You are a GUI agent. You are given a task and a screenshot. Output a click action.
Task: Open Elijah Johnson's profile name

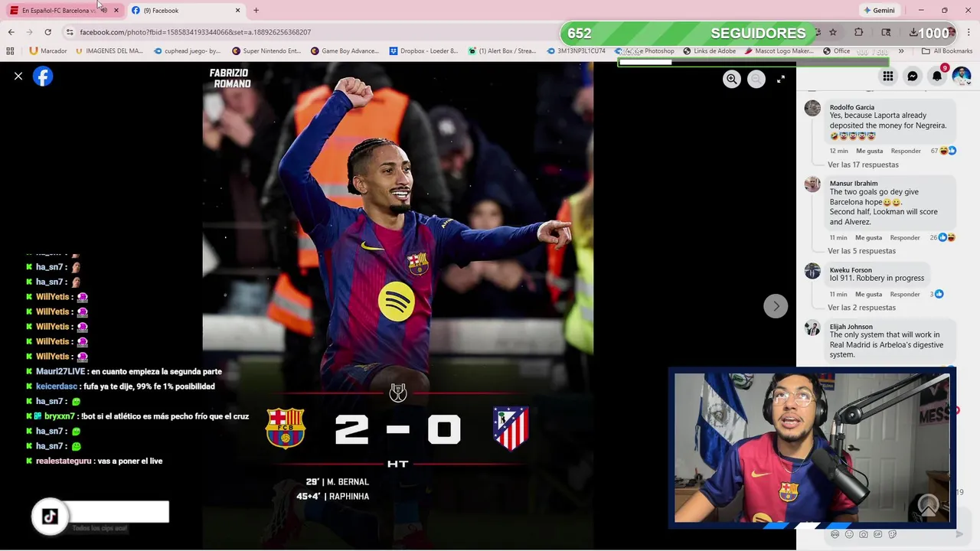(x=851, y=327)
